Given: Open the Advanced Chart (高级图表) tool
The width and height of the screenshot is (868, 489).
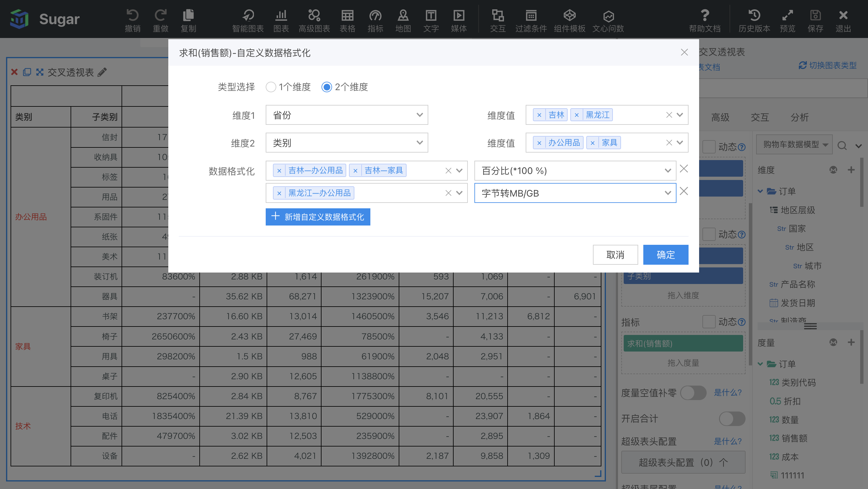Looking at the screenshot, I should coord(314,20).
